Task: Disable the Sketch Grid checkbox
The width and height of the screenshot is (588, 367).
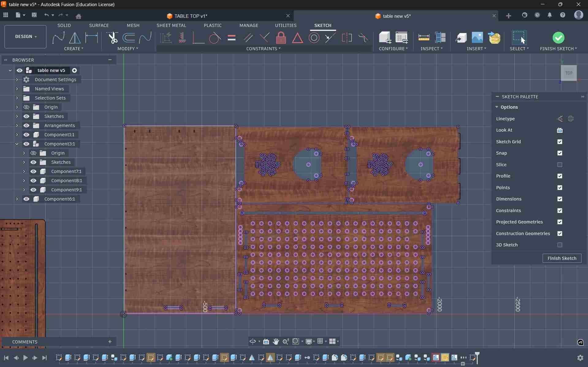Action: [x=560, y=142]
